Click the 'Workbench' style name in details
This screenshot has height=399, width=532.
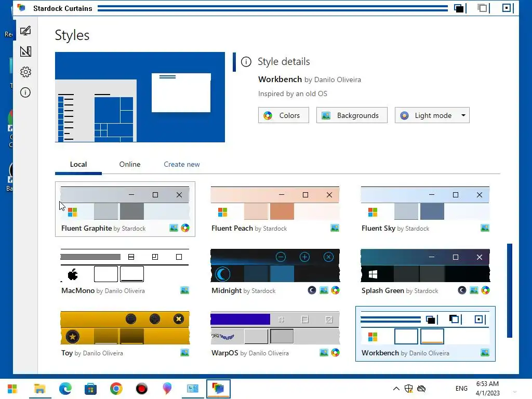click(280, 79)
